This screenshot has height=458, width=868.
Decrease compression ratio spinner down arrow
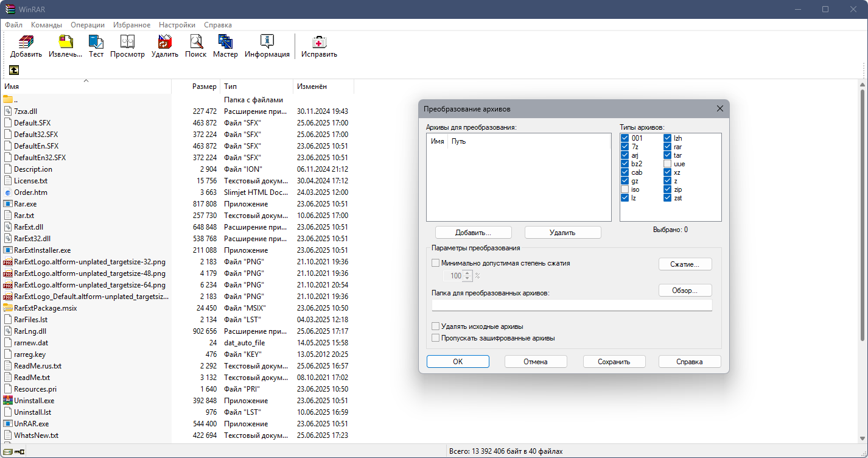tap(467, 278)
